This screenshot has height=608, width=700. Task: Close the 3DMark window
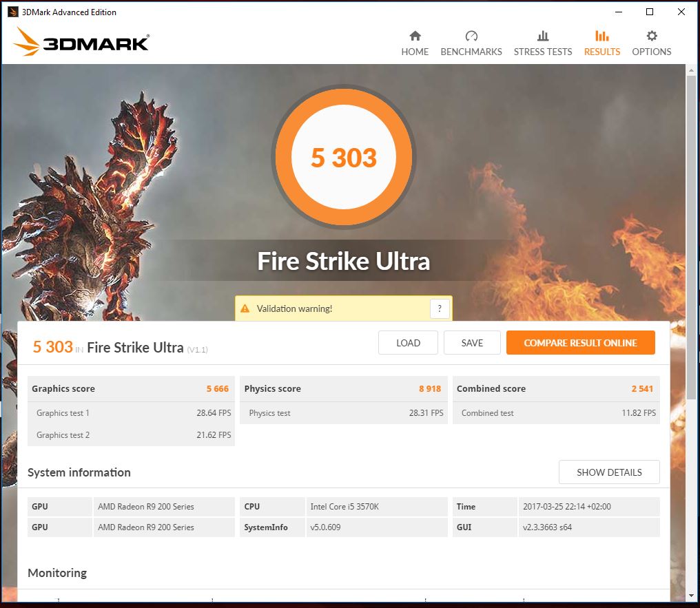[x=681, y=12]
